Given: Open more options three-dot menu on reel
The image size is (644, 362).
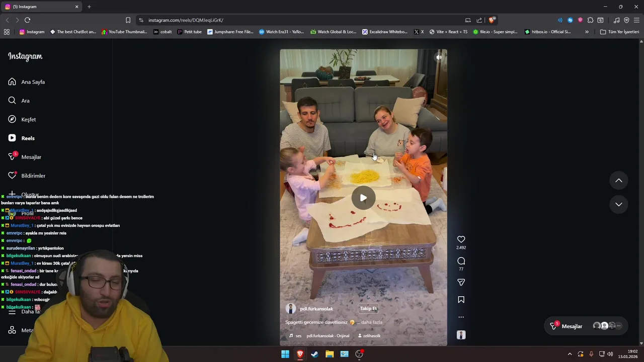Looking at the screenshot, I should pyautogui.click(x=461, y=317).
